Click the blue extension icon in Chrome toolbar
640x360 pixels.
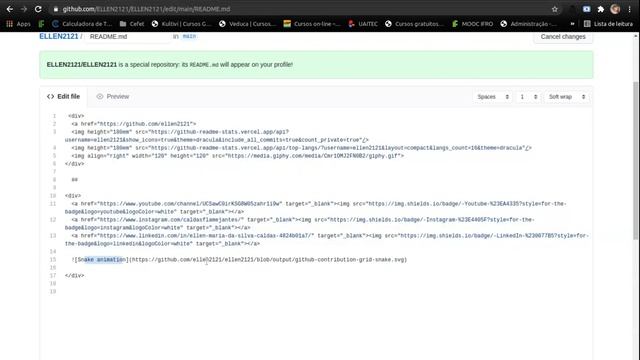587,9
